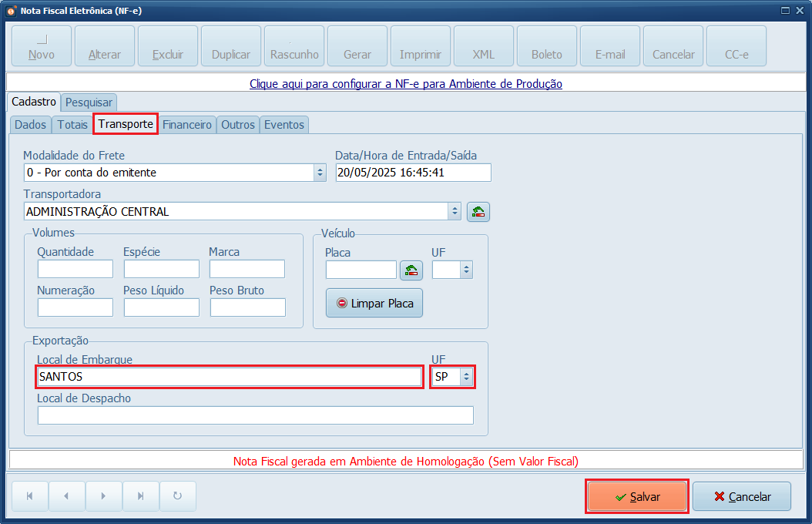This screenshot has height=524, width=812.
Task: Click the Transportadora lookup icon button
Action: pos(478,212)
